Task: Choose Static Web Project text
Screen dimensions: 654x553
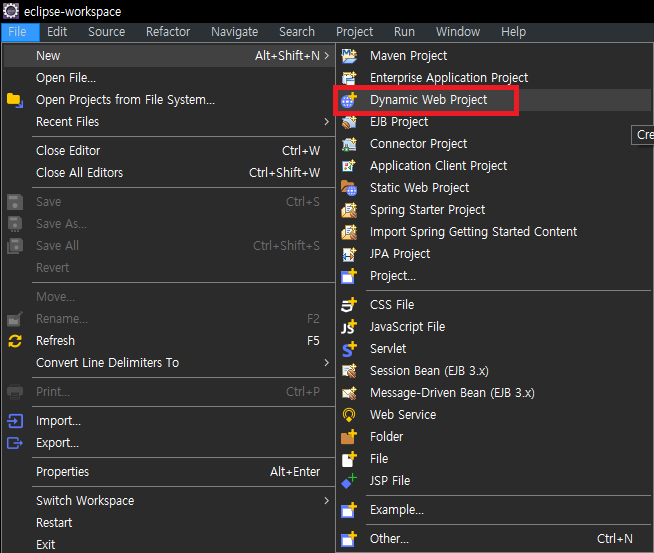Action: (x=420, y=188)
